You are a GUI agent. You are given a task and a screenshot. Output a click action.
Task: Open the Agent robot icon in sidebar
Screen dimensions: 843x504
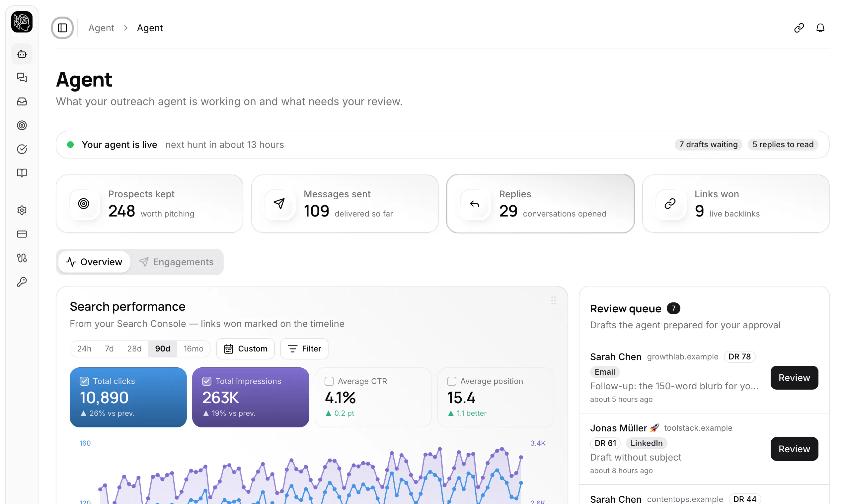click(x=22, y=54)
